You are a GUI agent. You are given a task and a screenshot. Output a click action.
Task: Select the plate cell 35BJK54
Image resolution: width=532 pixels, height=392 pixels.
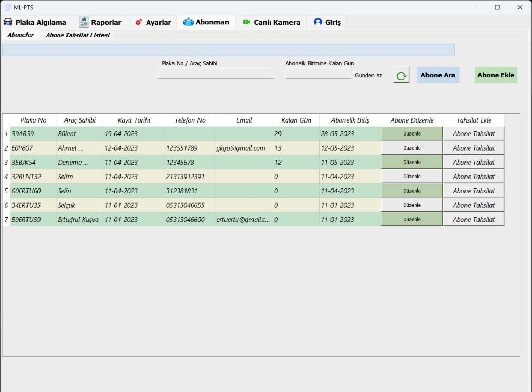(33, 162)
